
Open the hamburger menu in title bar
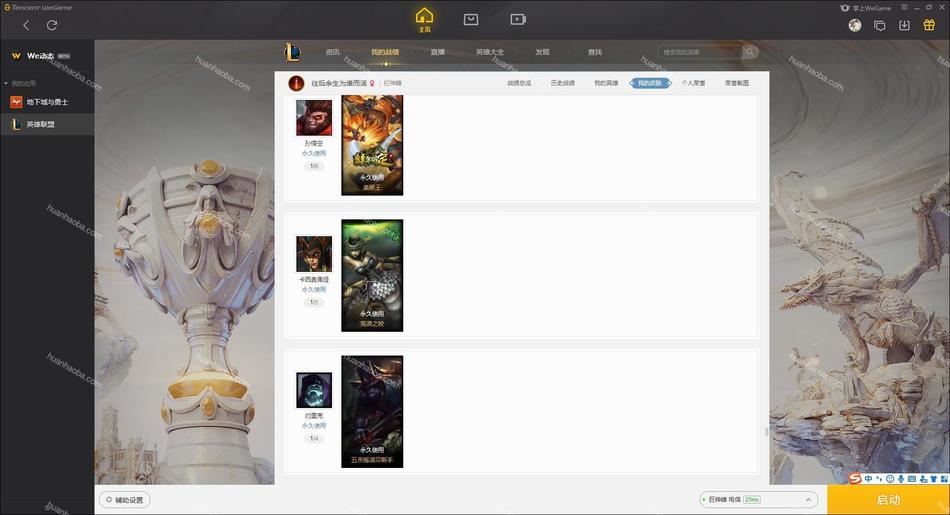904,7
